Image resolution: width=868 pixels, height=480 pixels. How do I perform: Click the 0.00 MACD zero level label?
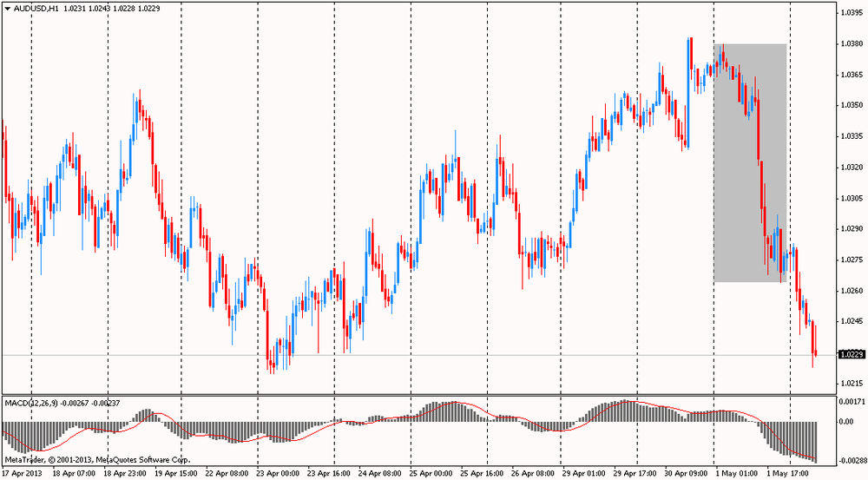(x=845, y=422)
